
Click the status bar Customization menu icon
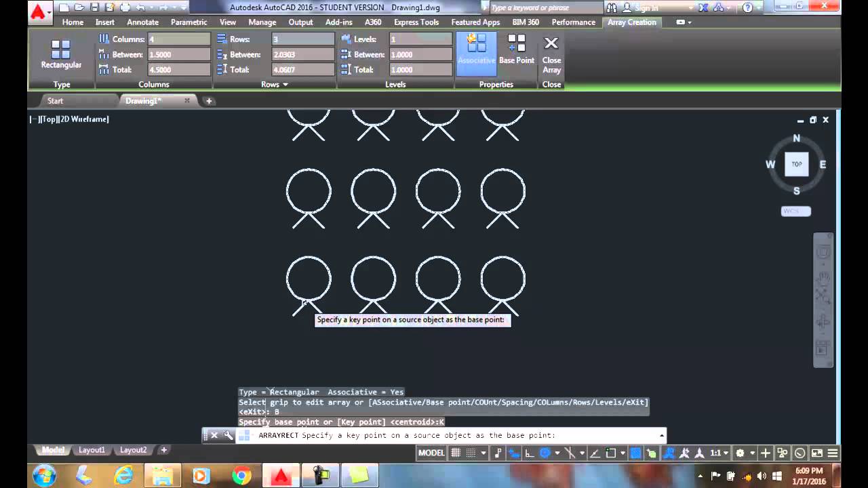coord(833,453)
